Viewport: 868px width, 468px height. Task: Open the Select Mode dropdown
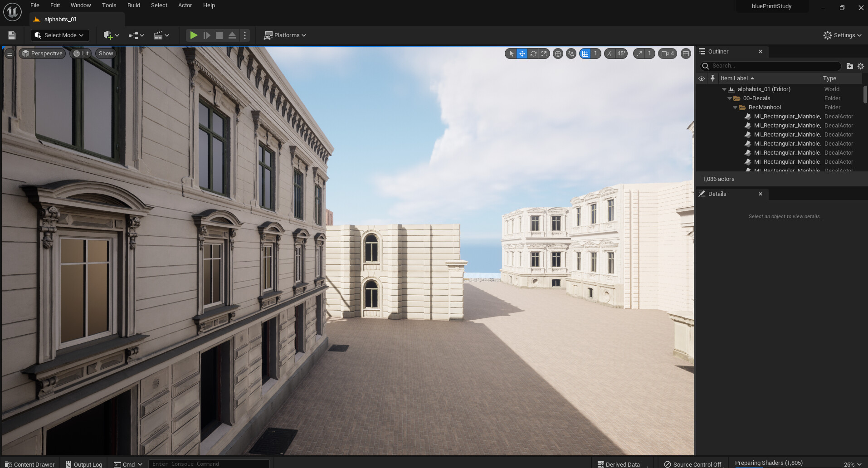pos(59,35)
